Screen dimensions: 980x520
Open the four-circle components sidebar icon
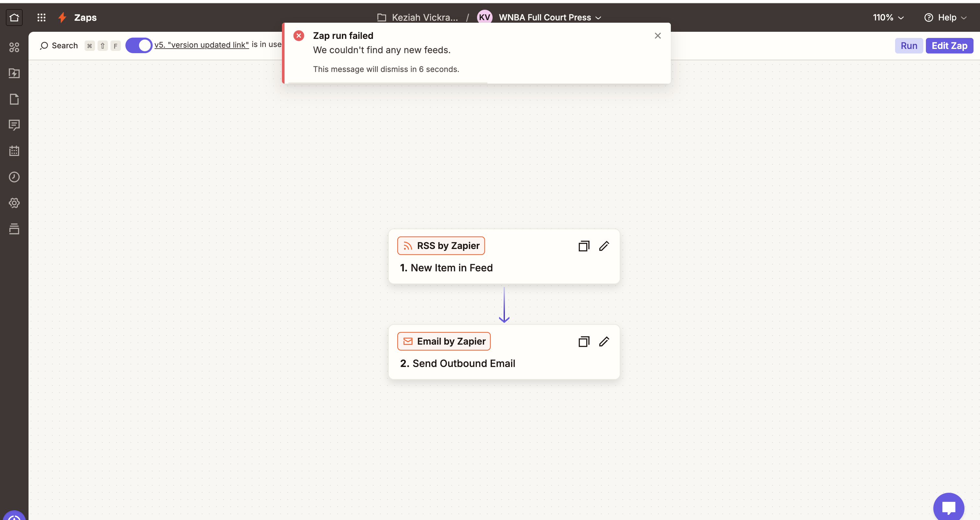tap(14, 47)
